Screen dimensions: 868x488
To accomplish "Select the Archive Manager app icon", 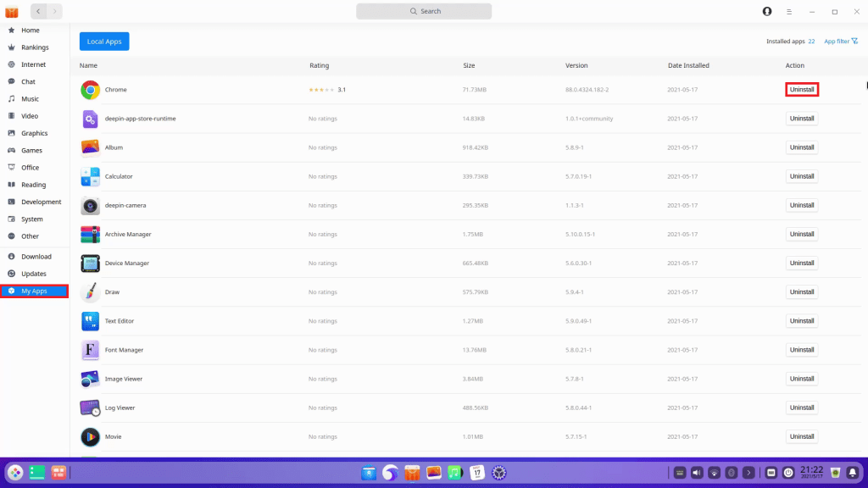I will 91,235.
